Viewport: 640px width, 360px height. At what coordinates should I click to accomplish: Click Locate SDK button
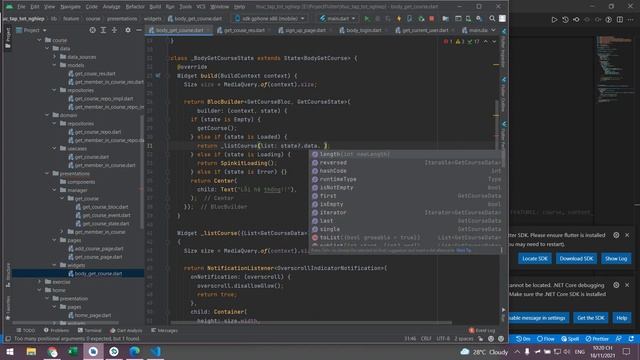point(535,258)
